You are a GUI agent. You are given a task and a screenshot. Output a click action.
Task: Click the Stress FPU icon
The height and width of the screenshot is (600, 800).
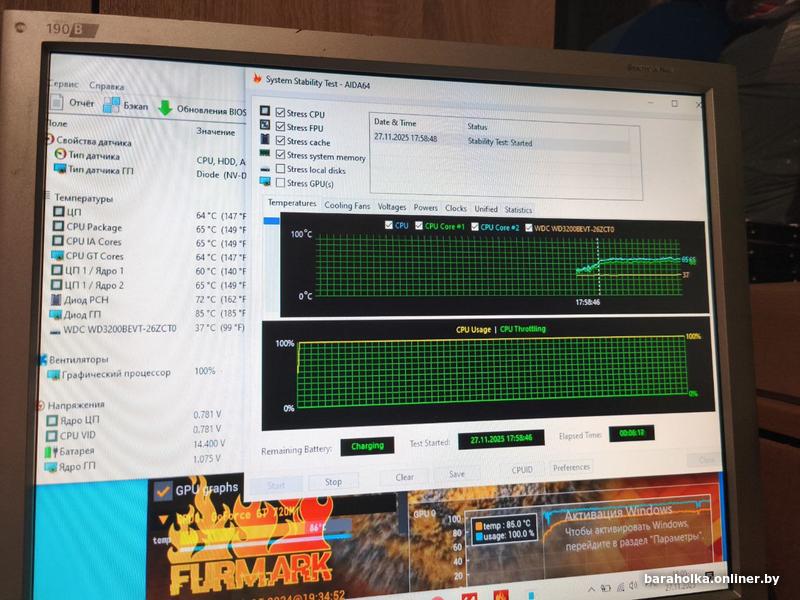point(265,124)
